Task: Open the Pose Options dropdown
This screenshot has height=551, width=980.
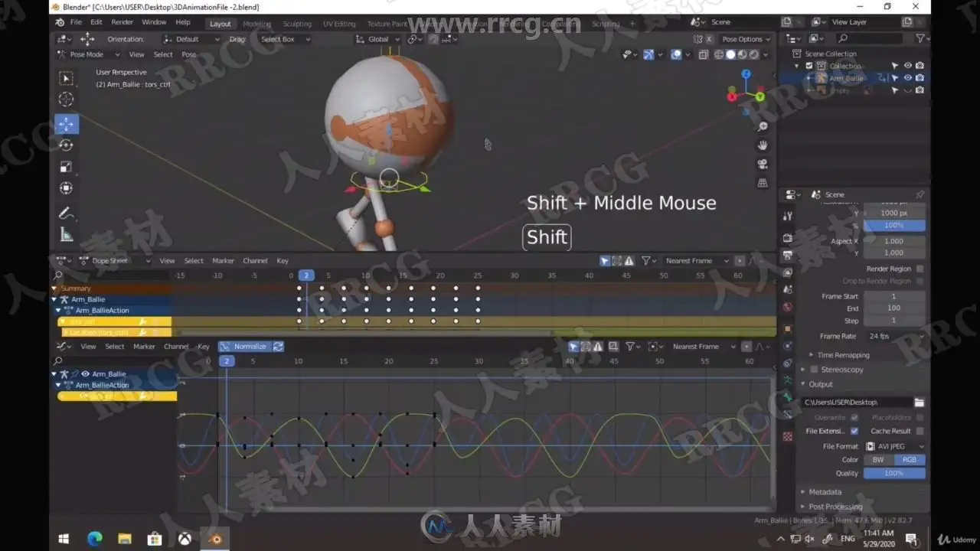Action: [x=746, y=39]
